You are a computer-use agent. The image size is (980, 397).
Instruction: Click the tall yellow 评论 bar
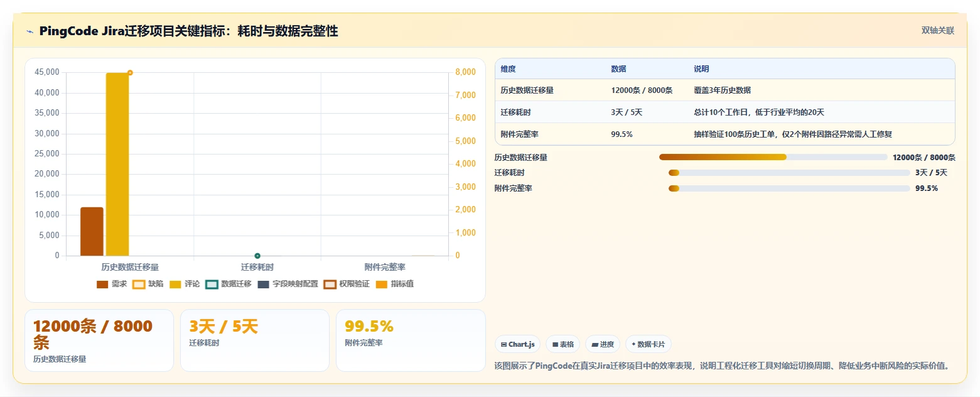tap(117, 165)
